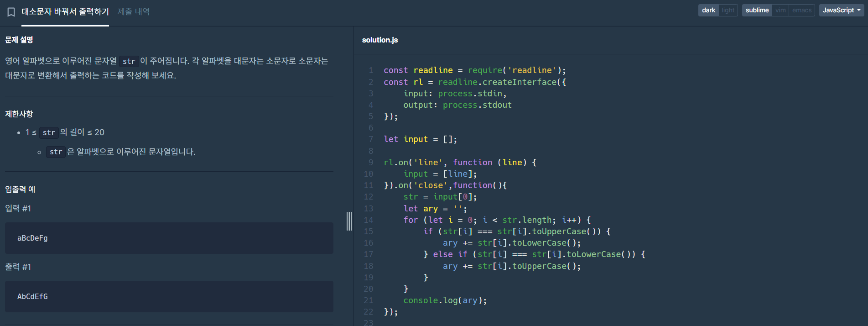Image resolution: width=868 pixels, height=326 pixels.
Task: Select the dark theme option
Action: (x=708, y=10)
